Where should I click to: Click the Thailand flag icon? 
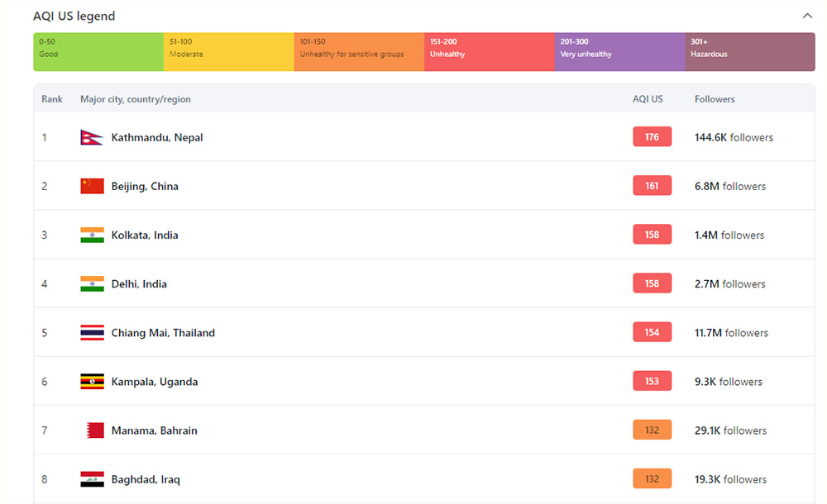click(x=92, y=333)
